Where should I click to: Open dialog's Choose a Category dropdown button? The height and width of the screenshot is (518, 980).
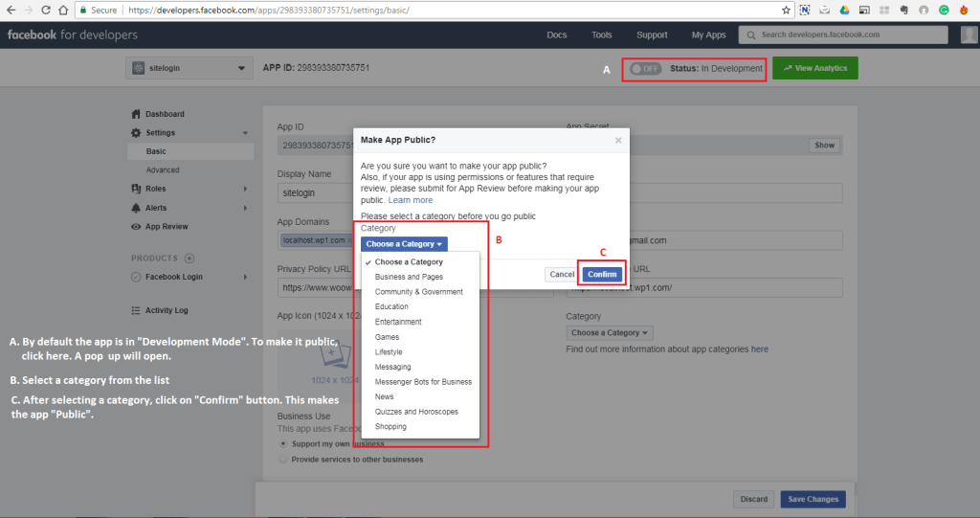point(404,244)
